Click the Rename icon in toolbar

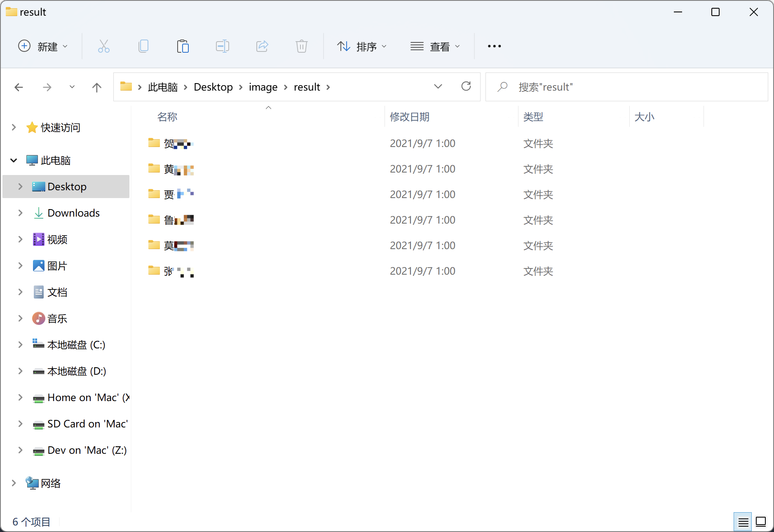[x=222, y=46]
